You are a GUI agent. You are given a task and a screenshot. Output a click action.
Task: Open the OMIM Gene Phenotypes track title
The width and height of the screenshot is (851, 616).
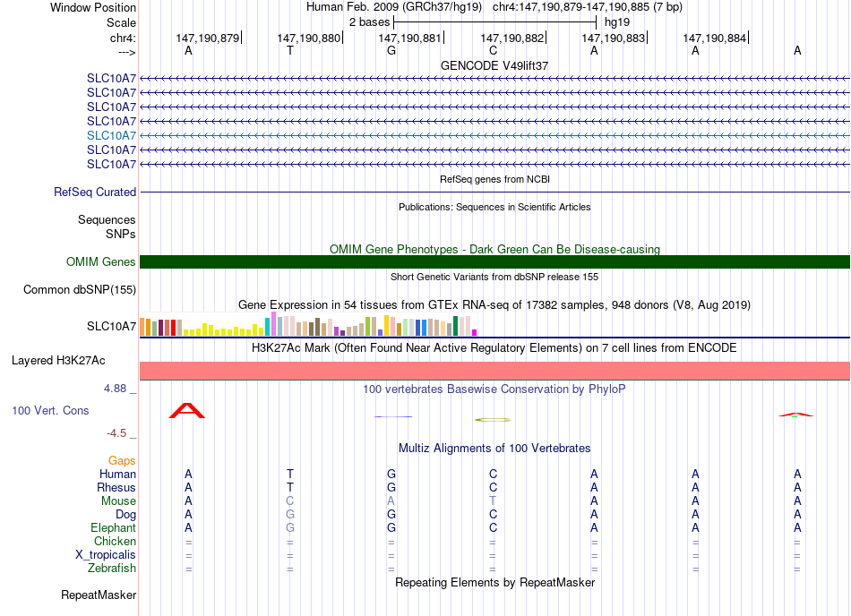(x=494, y=250)
